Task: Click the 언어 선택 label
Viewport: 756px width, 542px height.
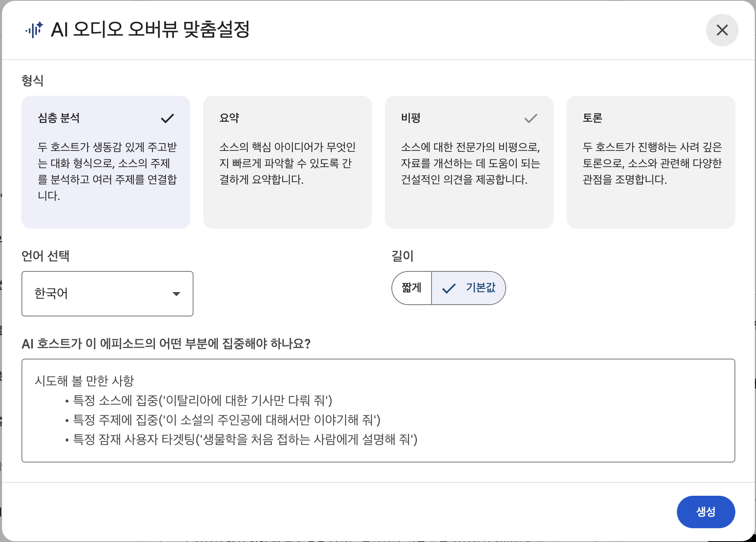Action: point(45,256)
